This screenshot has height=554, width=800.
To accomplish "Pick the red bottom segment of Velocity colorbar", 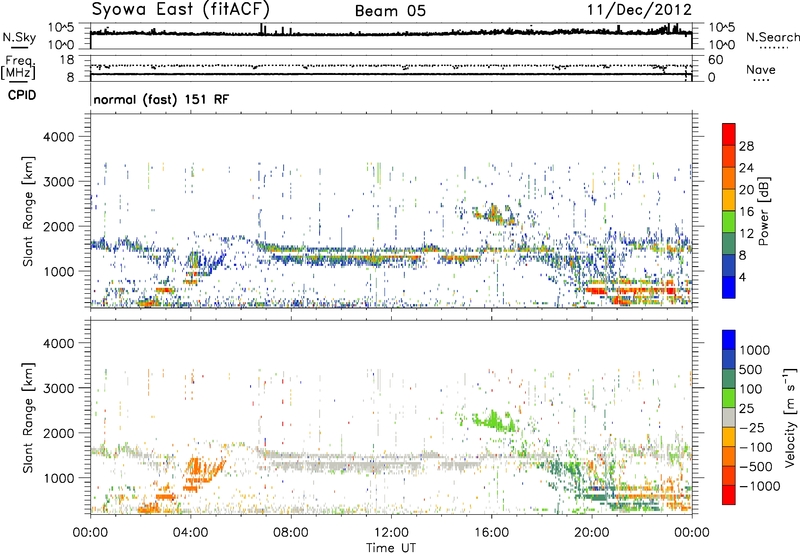I will pyautogui.click(x=729, y=495).
